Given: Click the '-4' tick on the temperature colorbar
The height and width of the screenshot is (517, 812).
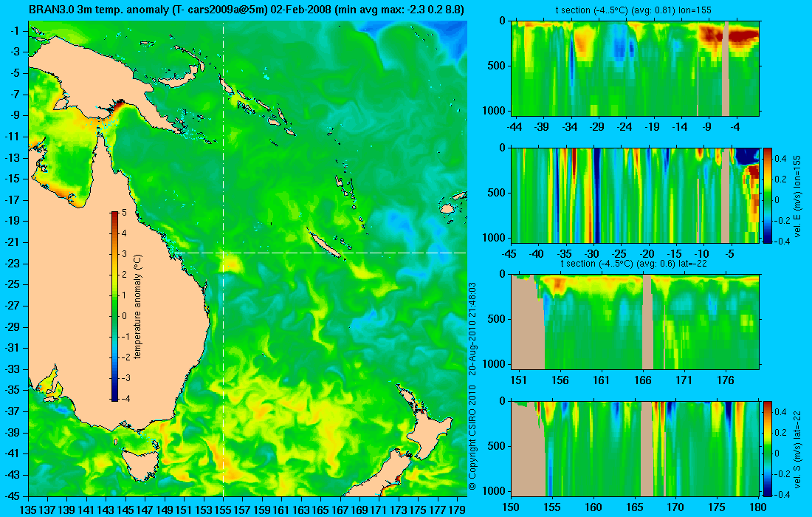Looking at the screenshot, I should 125,399.
